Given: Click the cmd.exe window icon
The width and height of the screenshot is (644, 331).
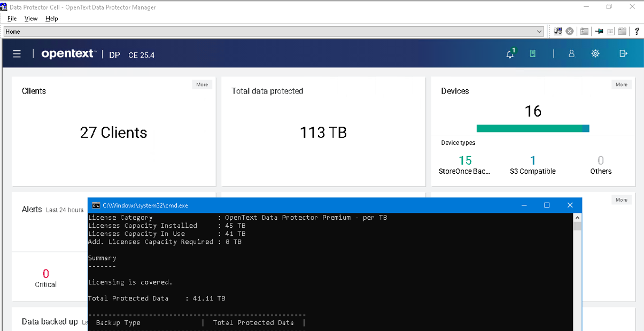Looking at the screenshot, I should click(x=96, y=205).
